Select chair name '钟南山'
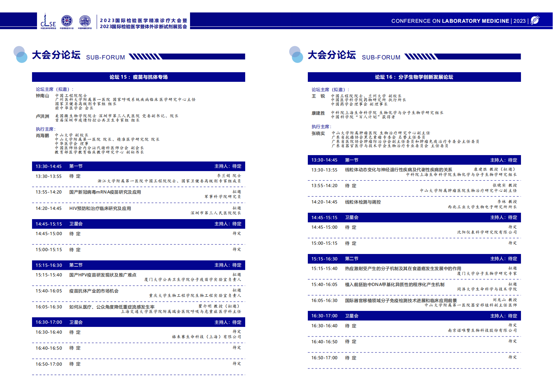The height and width of the screenshot is (392, 553). (x=42, y=96)
